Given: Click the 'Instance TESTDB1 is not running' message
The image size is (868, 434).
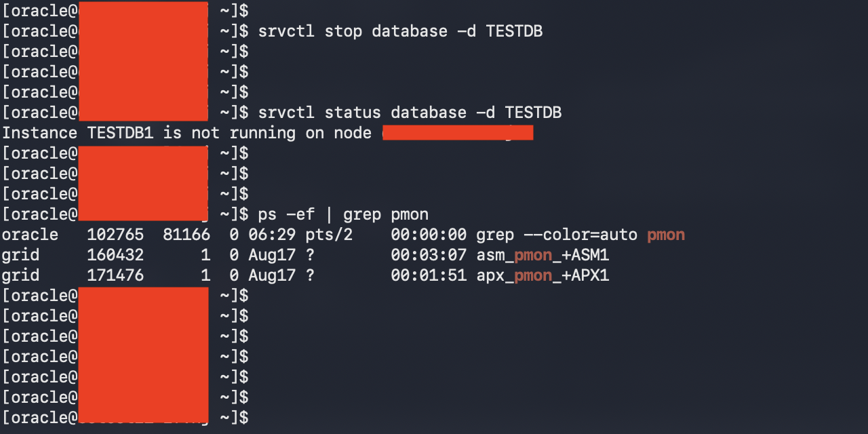Looking at the screenshot, I should pos(148,133).
